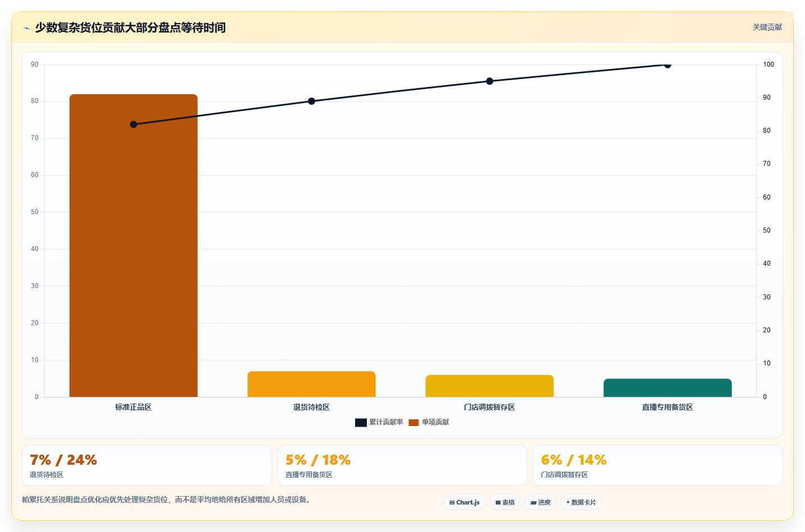Click 退货待检区 caption in first stat card
The height and width of the screenshot is (532, 805).
pyautogui.click(x=47, y=475)
